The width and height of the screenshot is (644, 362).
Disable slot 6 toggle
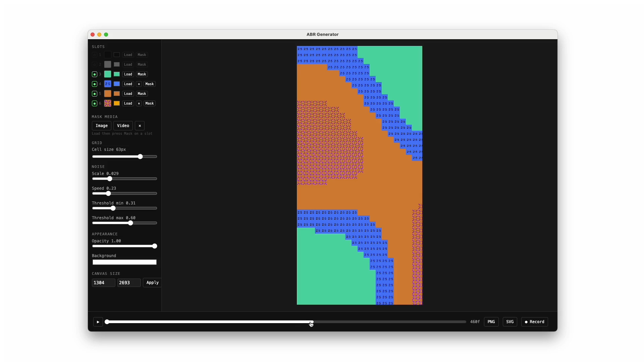click(95, 104)
